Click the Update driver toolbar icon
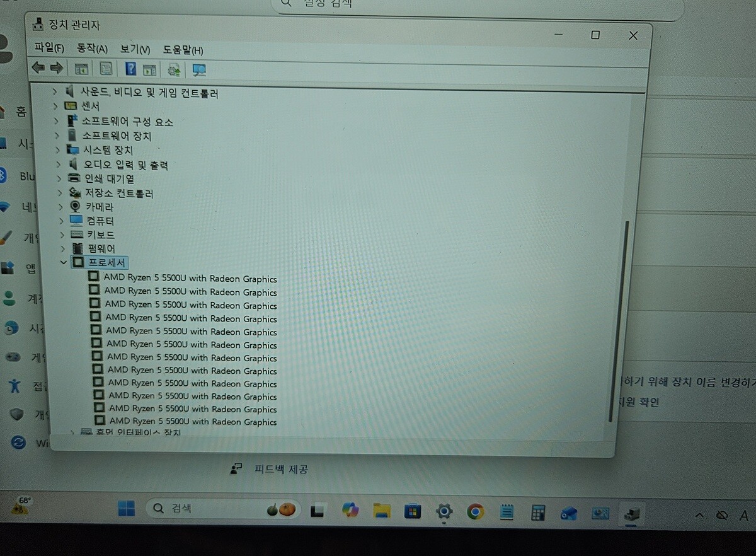This screenshot has height=556, width=756. [174, 69]
